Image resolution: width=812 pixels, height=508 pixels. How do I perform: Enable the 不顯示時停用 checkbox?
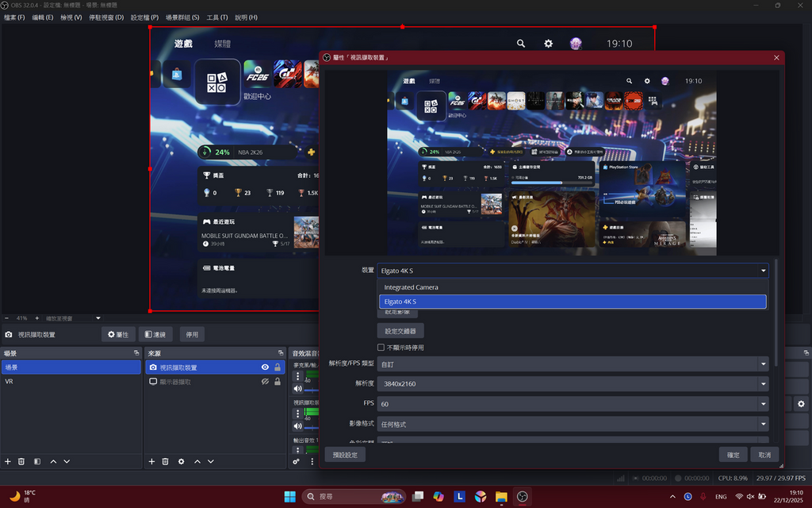click(x=381, y=348)
